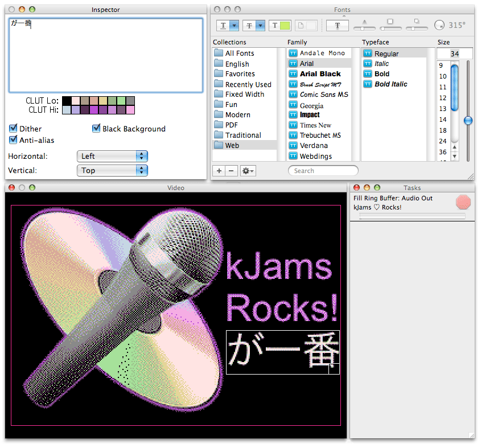The width and height of the screenshot is (481, 448).
Task: Choose the Times New font family
Action: (x=319, y=125)
